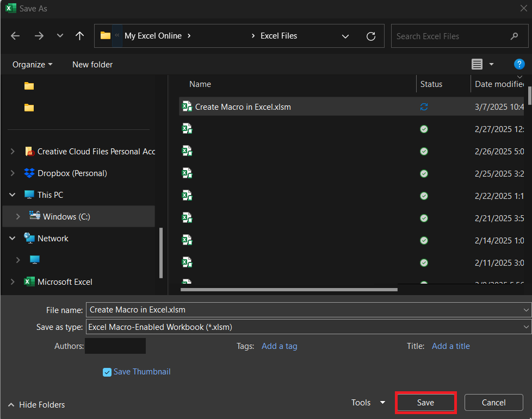Refresh the Excel Files folder
Image resolution: width=532 pixels, height=419 pixels.
pyautogui.click(x=371, y=36)
